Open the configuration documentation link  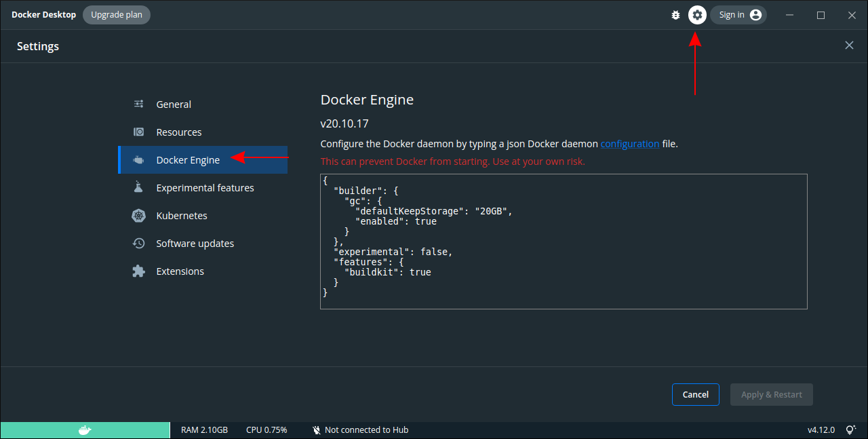(x=629, y=143)
